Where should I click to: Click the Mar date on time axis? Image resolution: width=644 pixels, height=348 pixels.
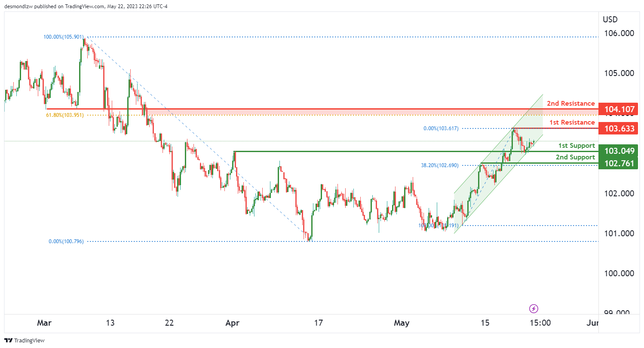(x=45, y=323)
